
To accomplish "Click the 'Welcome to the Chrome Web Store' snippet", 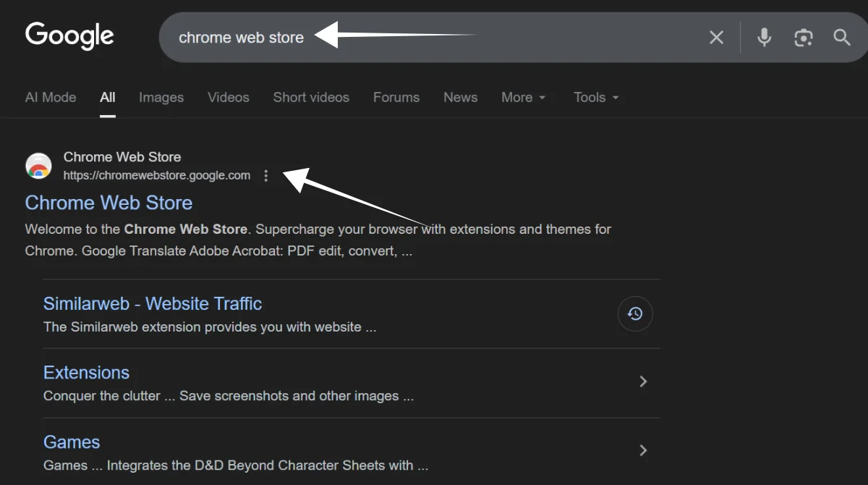I will (x=318, y=240).
